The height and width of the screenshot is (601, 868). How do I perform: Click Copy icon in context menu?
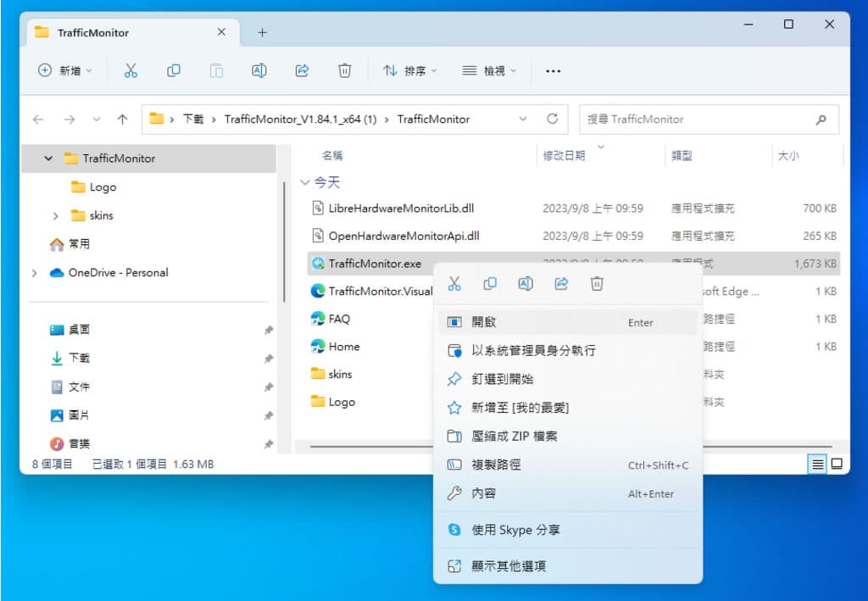[x=490, y=284]
